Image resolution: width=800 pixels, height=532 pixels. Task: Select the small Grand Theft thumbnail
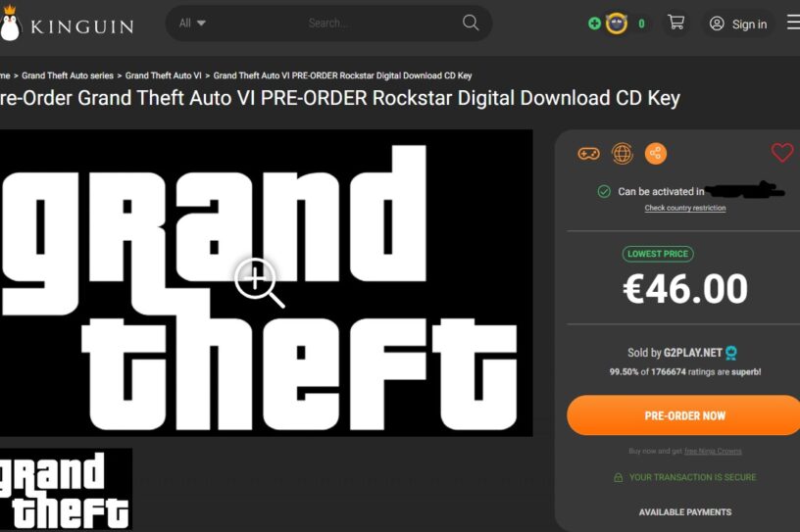point(66,489)
